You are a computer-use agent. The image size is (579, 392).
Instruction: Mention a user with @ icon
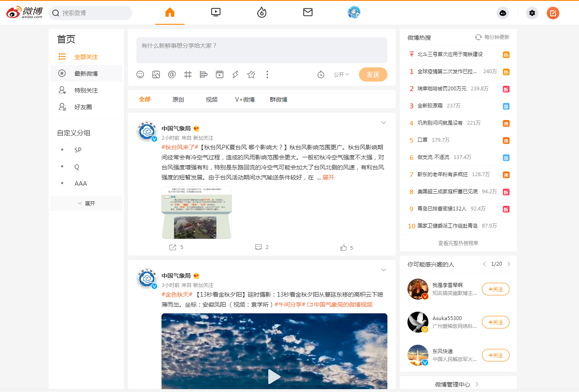[x=172, y=74]
